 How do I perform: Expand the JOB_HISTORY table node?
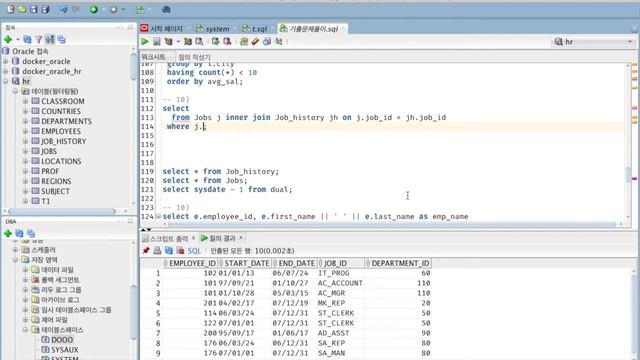25,141
